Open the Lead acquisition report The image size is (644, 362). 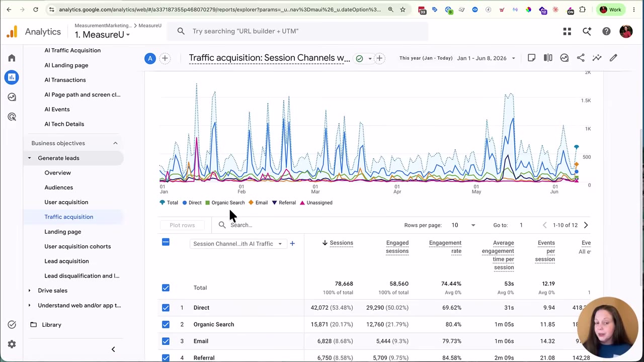(x=66, y=261)
